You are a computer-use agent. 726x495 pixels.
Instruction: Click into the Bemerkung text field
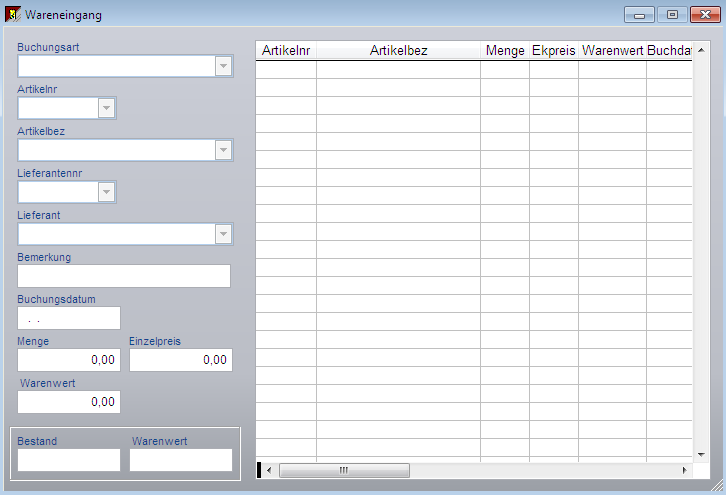pos(124,276)
